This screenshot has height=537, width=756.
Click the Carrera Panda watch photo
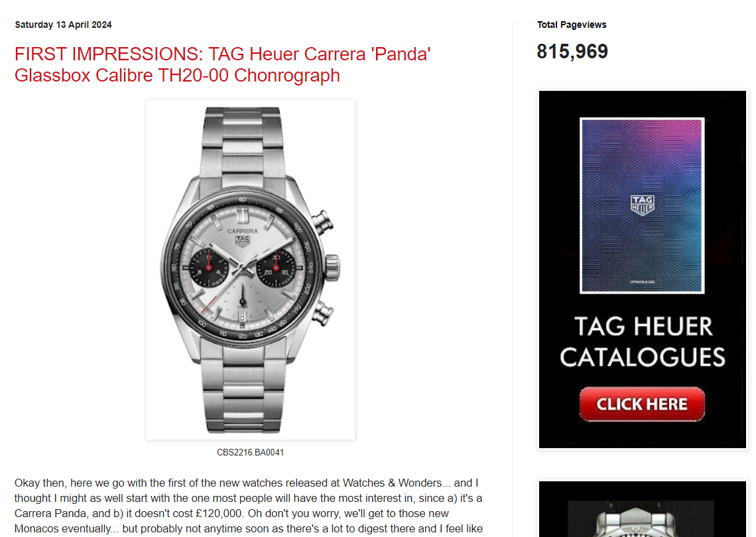click(250, 270)
